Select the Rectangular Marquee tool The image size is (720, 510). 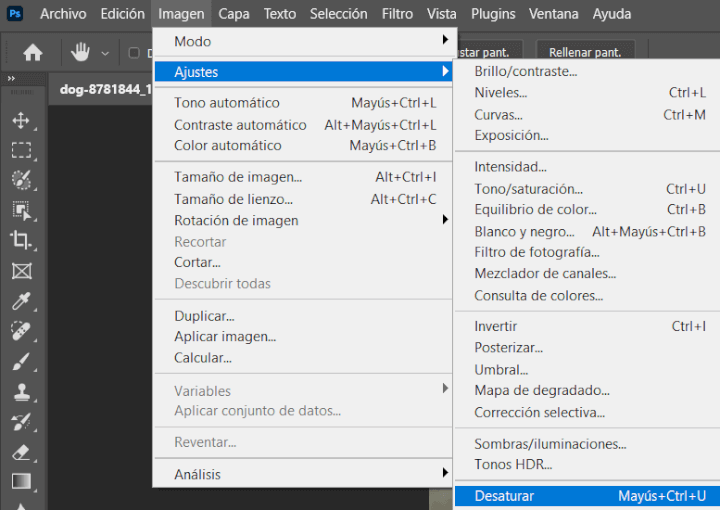pos(21,151)
